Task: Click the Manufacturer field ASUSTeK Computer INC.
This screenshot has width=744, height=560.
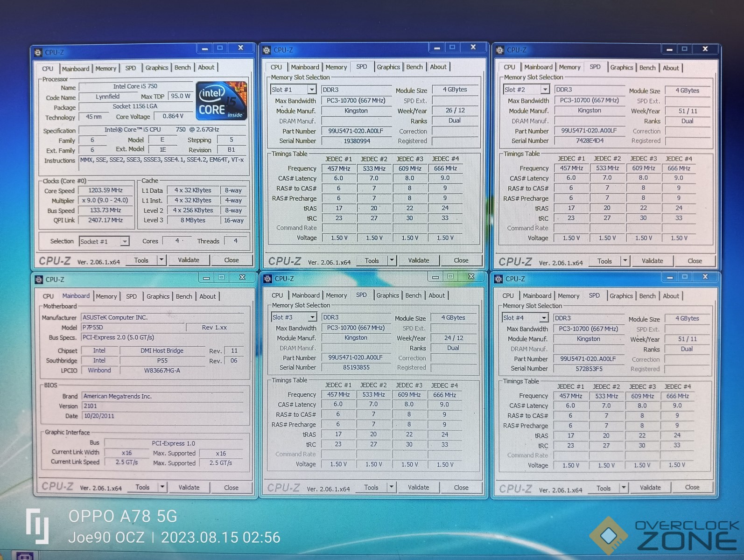Action: [162, 317]
